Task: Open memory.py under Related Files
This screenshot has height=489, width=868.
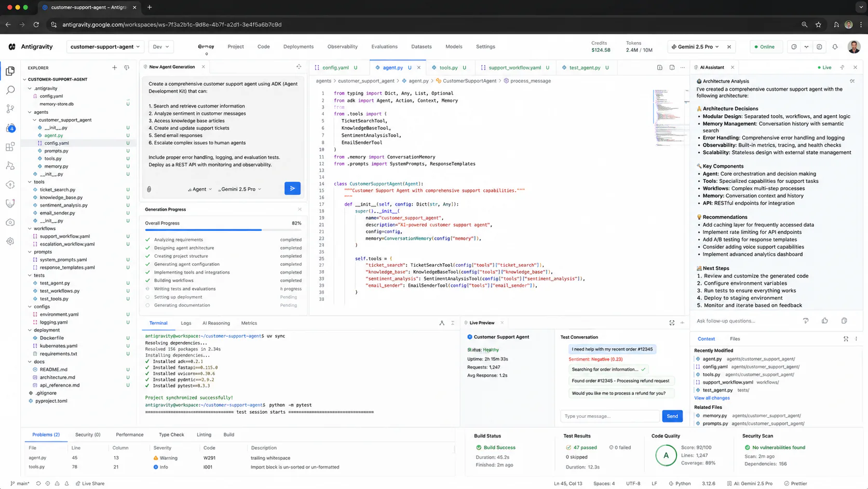Action: point(715,416)
